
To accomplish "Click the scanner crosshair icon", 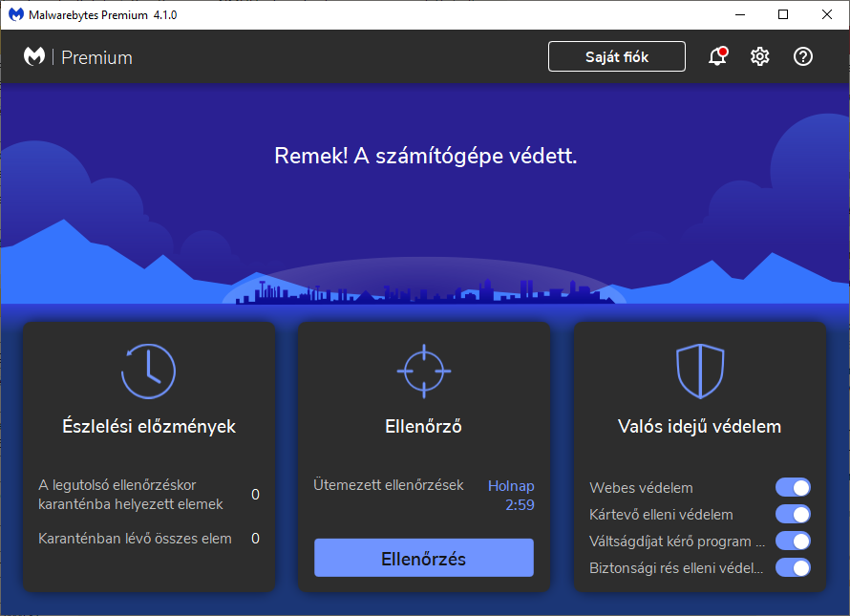I will pyautogui.click(x=424, y=372).
